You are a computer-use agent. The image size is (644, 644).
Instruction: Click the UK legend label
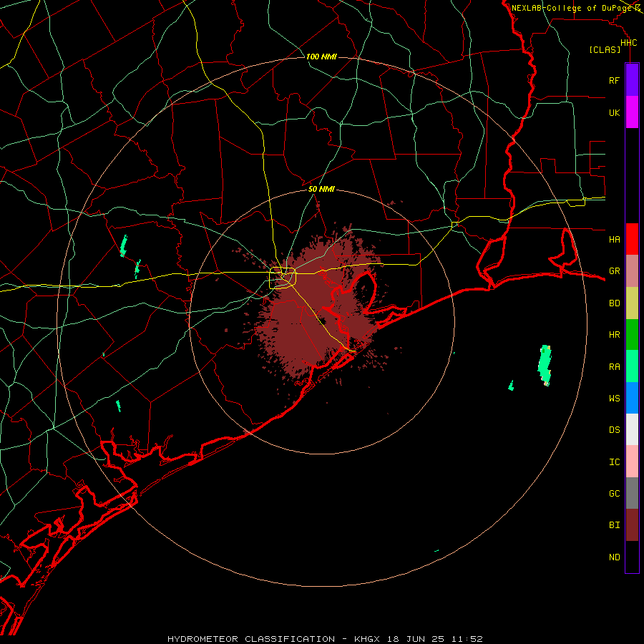pyautogui.click(x=614, y=112)
